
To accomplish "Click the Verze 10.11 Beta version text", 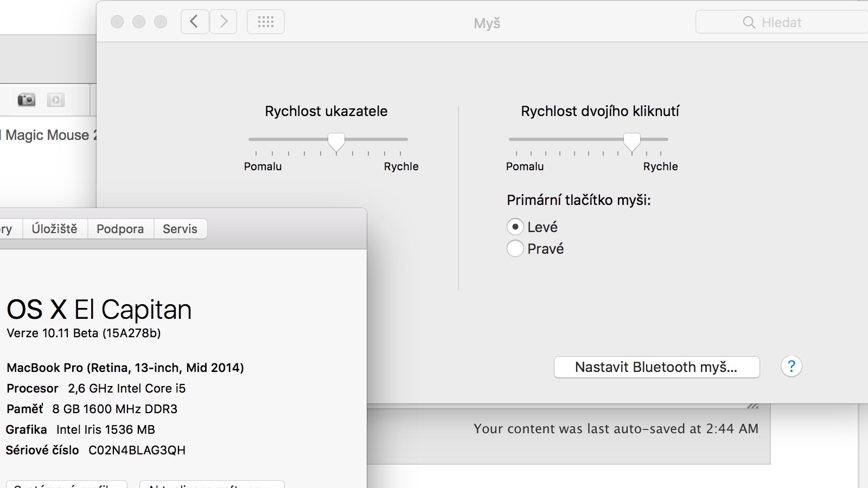I will pyautogui.click(x=84, y=333).
